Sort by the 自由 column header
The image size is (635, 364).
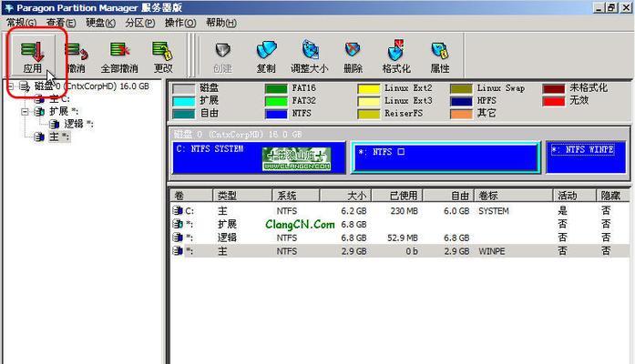[448, 196]
